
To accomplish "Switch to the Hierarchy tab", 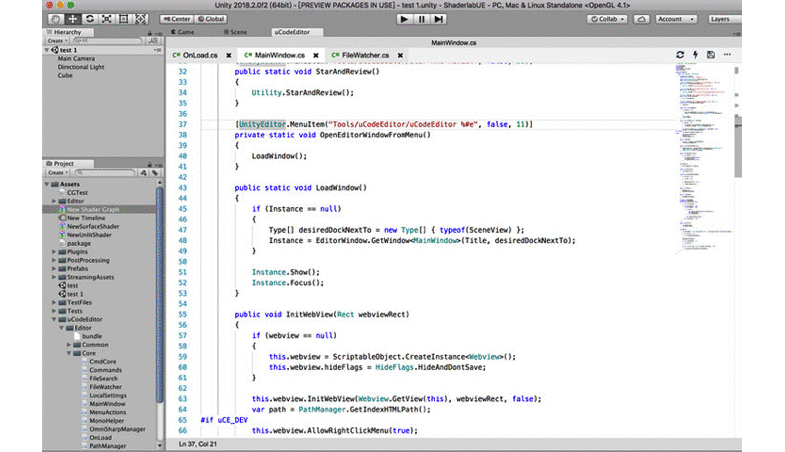I will tap(68, 32).
